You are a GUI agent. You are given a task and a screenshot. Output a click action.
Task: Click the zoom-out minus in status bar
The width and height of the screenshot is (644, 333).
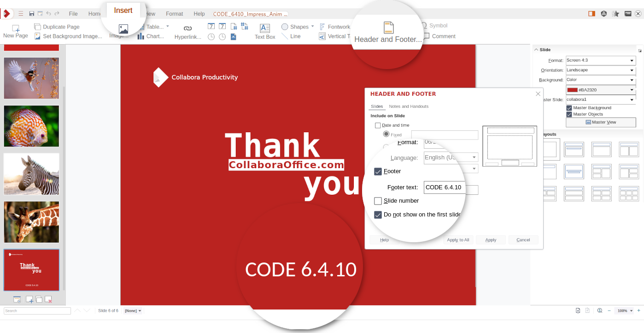(x=609, y=311)
